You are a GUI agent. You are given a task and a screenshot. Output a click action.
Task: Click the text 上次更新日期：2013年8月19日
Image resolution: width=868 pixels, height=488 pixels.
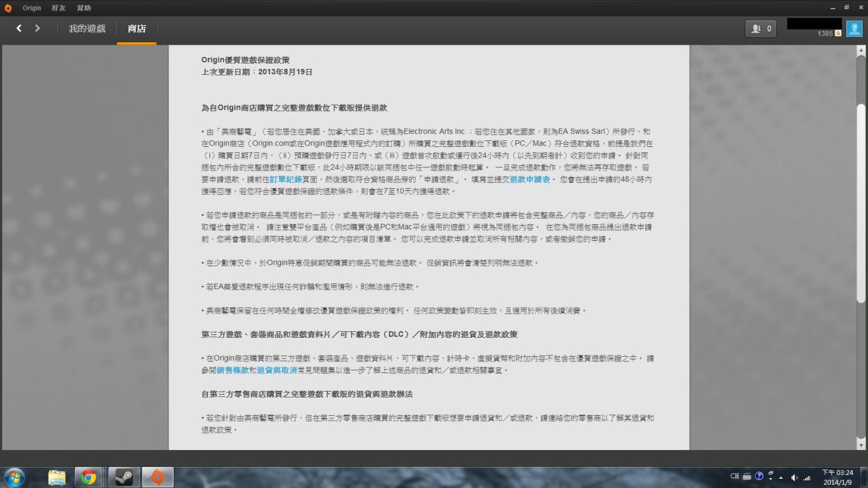[257, 72]
